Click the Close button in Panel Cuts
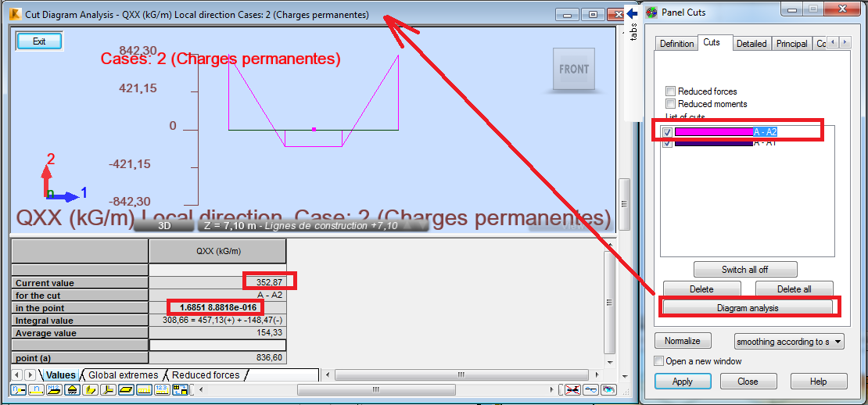The image size is (868, 405). point(748,382)
